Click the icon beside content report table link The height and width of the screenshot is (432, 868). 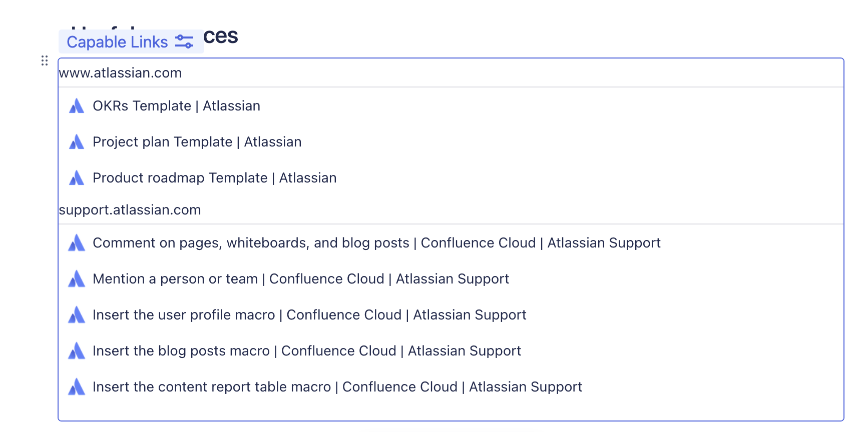(77, 387)
